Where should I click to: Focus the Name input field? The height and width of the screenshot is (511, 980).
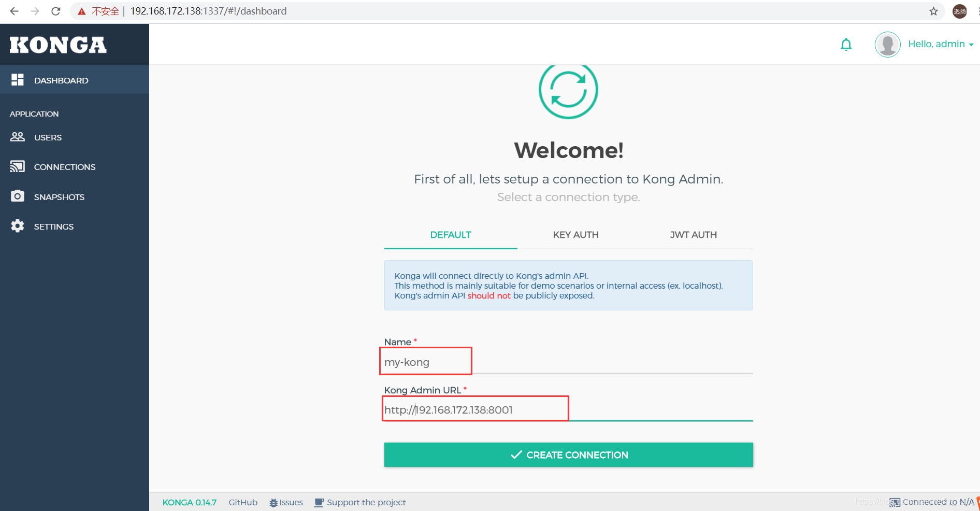click(568, 362)
